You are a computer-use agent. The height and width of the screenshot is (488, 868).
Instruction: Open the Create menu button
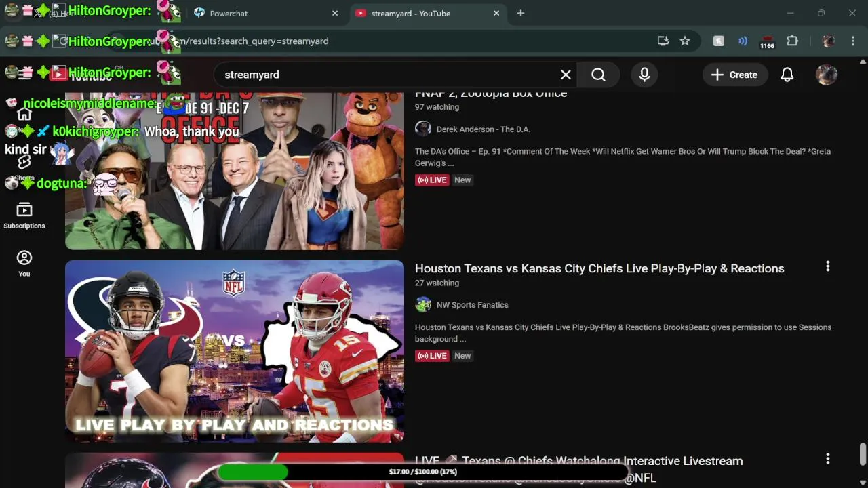pyautogui.click(x=734, y=75)
